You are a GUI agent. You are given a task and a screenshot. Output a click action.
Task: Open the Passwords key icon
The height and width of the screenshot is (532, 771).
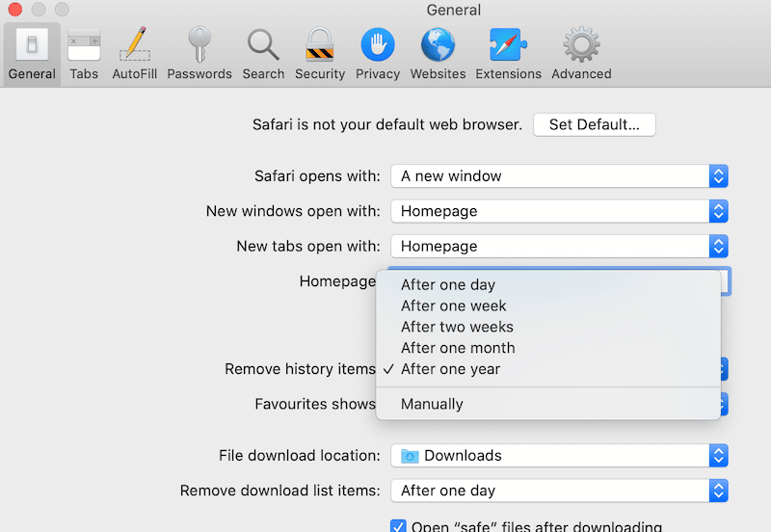click(x=199, y=46)
